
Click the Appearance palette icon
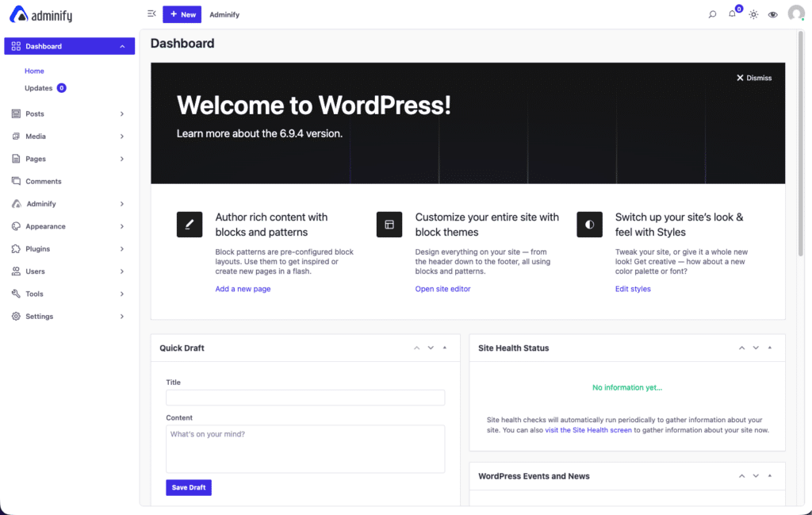pyautogui.click(x=16, y=226)
